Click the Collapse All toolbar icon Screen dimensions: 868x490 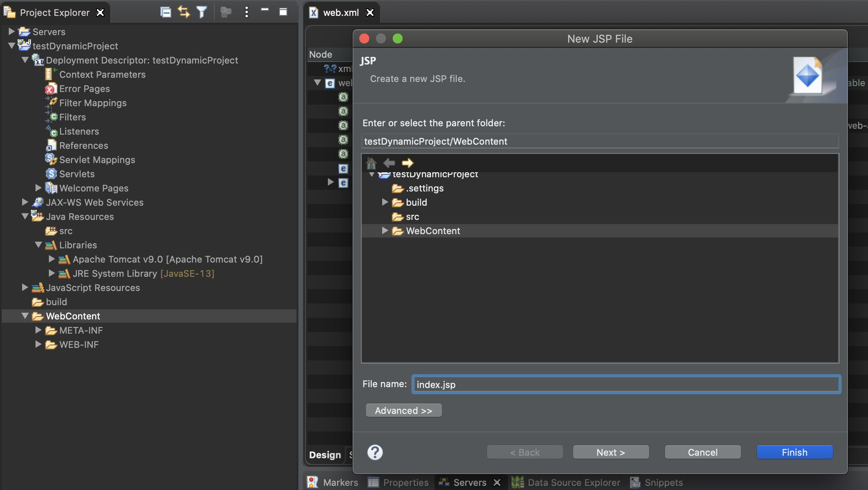coord(165,12)
